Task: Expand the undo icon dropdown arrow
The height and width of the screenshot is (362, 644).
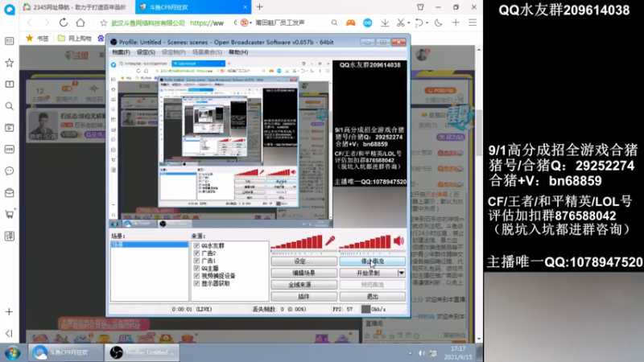Action: (x=427, y=23)
